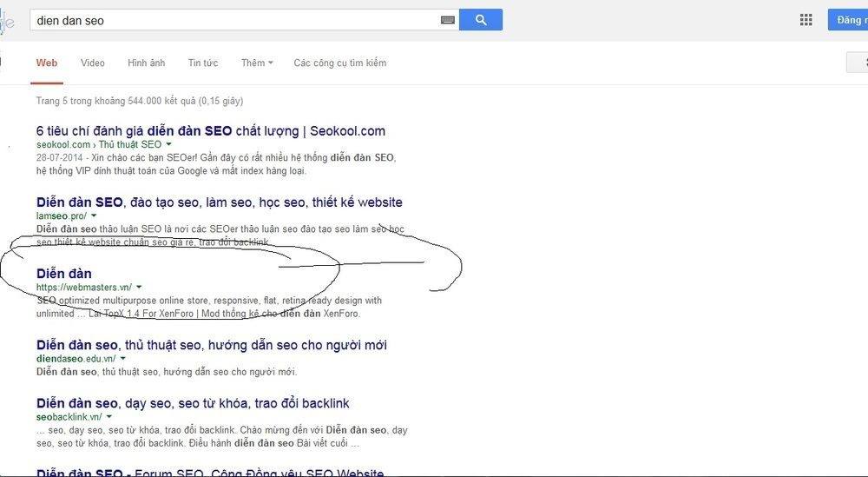Image resolution: width=868 pixels, height=477 pixels.
Task: Expand the arrow next to seokool.com URL
Action: [x=168, y=144]
